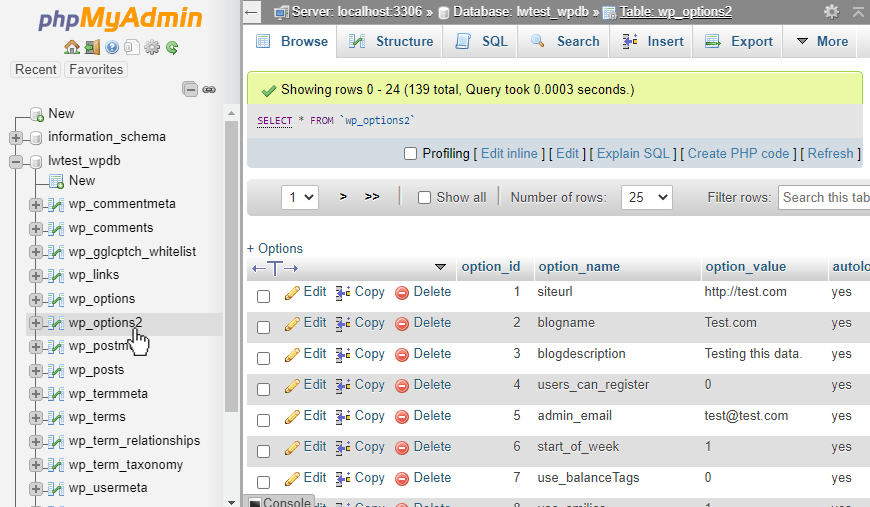Expand the + Options link

275,249
